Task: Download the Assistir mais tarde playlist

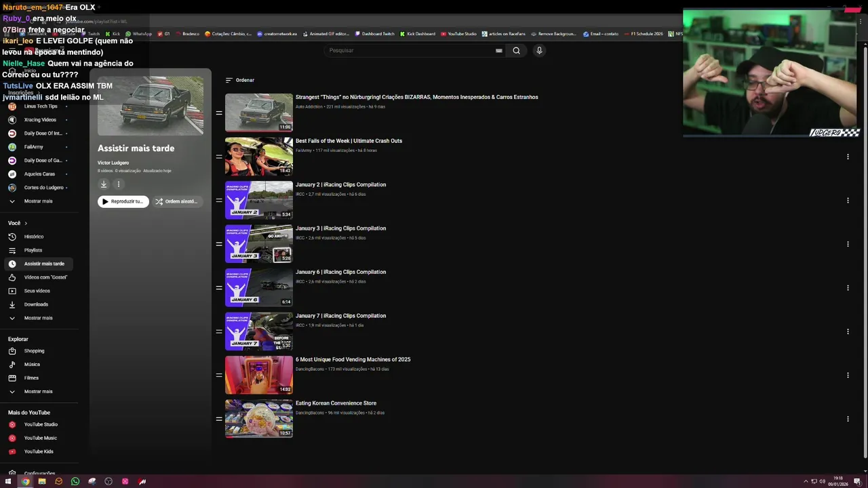Action: [104, 184]
